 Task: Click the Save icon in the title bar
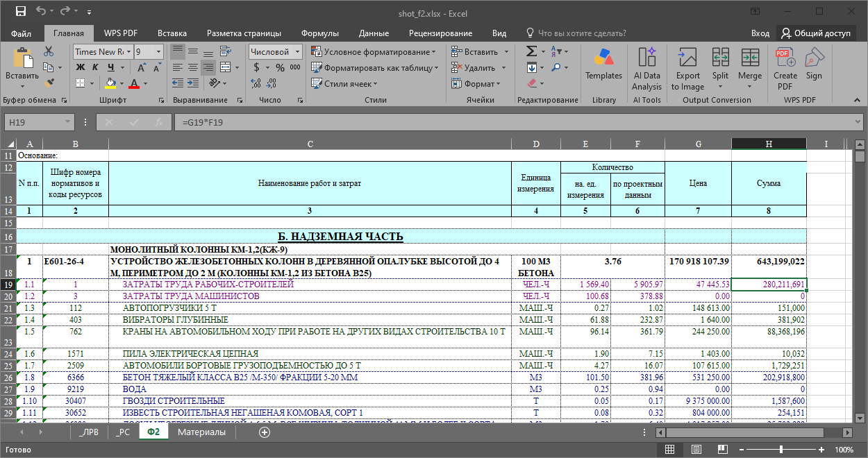(20, 12)
